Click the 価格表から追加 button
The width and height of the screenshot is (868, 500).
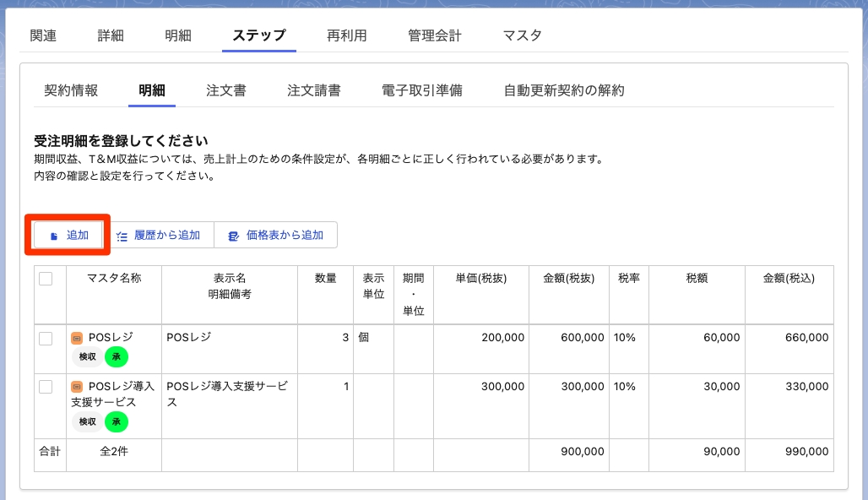point(275,236)
